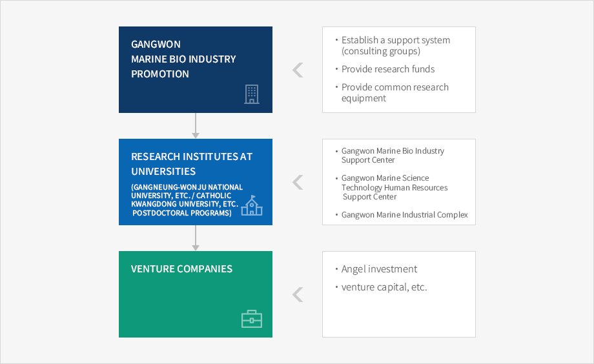Click 'Gangwon Marine Industrial Complex' item

click(404, 215)
